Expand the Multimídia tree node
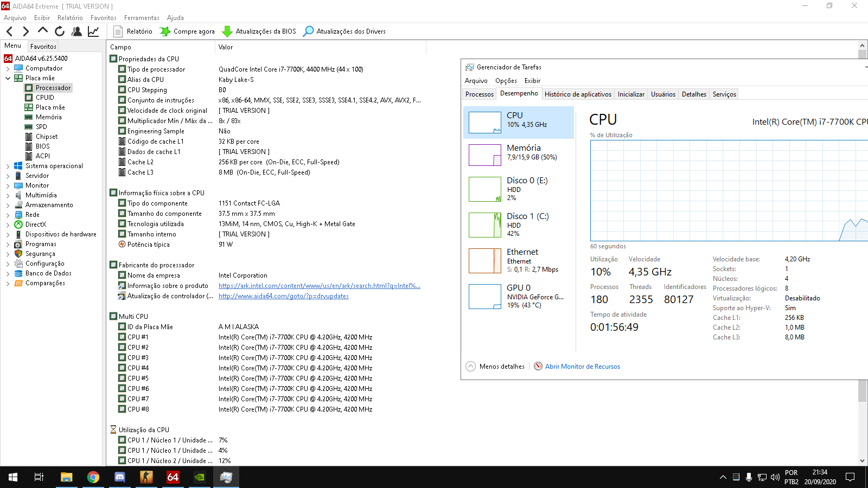The width and height of the screenshot is (868, 488). (x=8, y=196)
